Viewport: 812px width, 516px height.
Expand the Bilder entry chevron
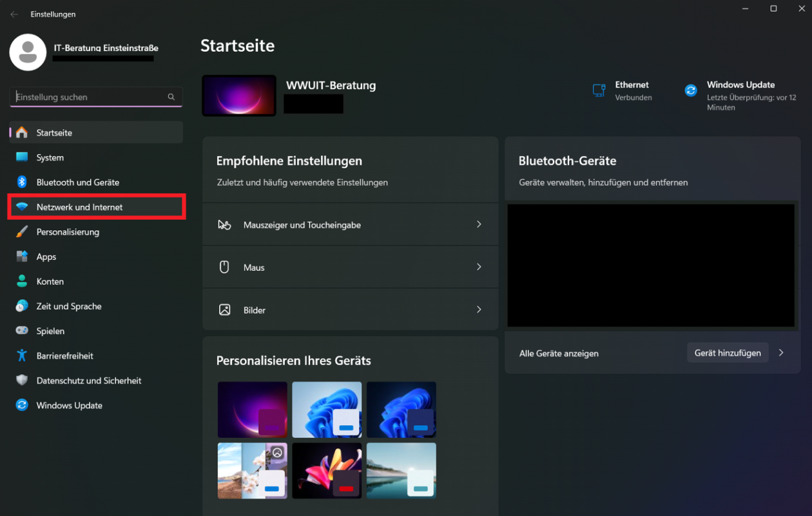tap(479, 310)
